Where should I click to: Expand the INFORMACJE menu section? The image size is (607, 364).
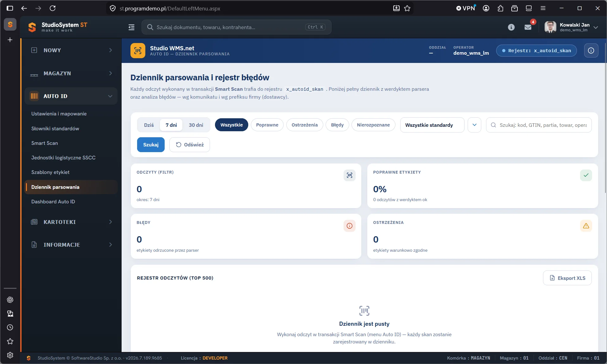click(71, 245)
